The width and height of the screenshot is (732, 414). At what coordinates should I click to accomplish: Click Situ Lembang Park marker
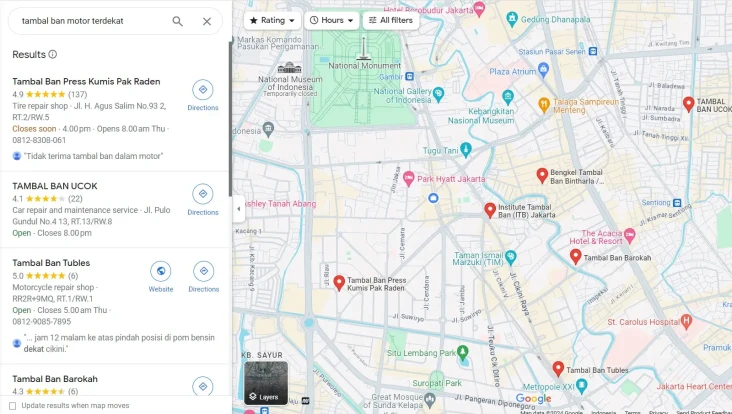click(x=463, y=352)
